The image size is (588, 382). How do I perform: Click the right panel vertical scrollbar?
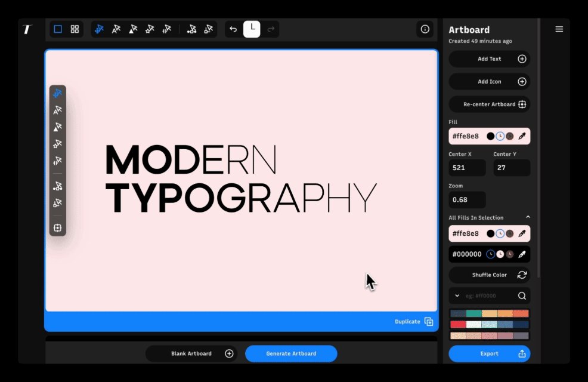[x=539, y=148]
